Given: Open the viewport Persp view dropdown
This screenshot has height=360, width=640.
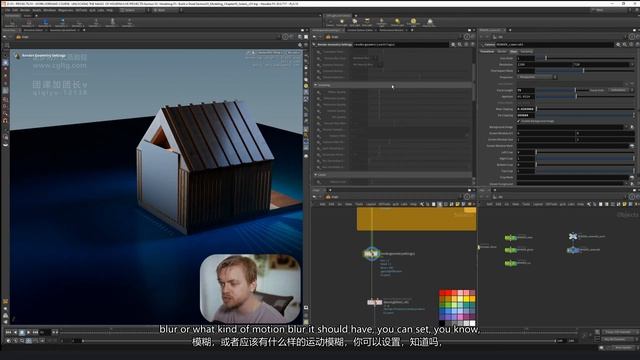Looking at the screenshot, I should [x=270, y=53].
